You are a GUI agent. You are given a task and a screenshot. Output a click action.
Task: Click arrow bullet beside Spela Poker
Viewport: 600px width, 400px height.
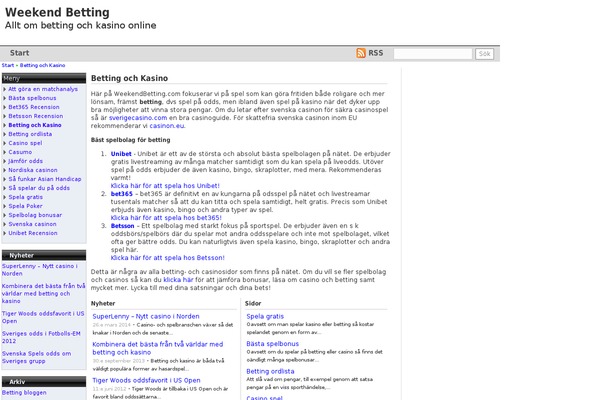tap(5, 206)
